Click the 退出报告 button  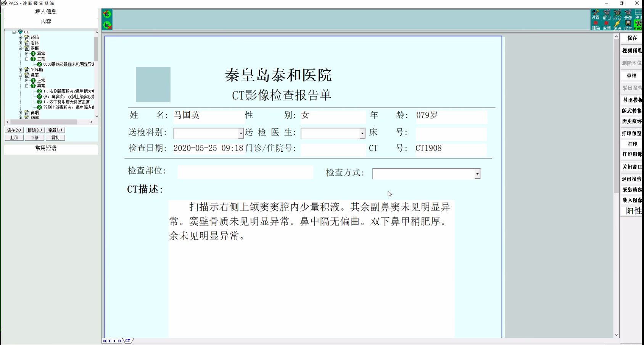point(632,179)
